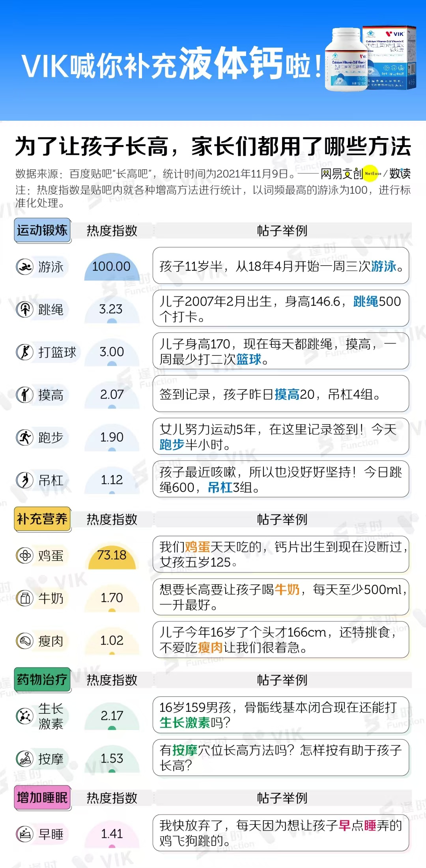This screenshot has width=426, height=868.
Task: Select the 补充营养 category tab
Action: pos(43,519)
